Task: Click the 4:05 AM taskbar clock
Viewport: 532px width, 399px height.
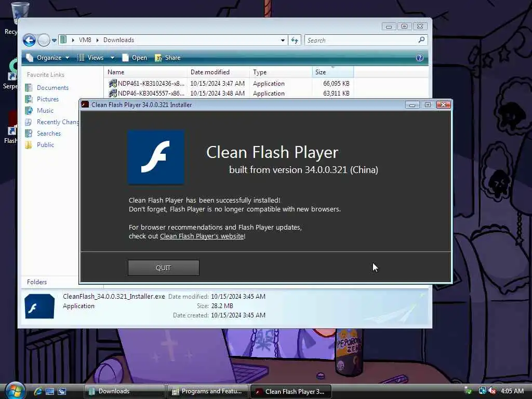Action: pyautogui.click(x=512, y=391)
